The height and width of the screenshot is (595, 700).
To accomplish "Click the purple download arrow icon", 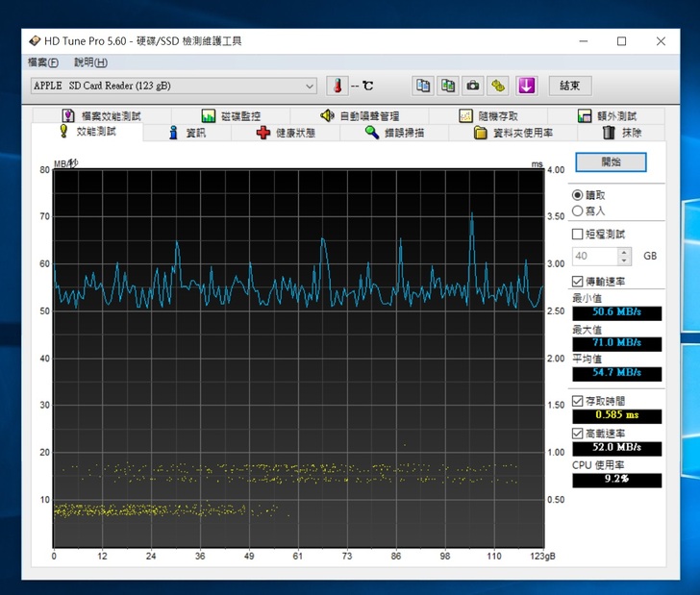I will click(x=526, y=86).
